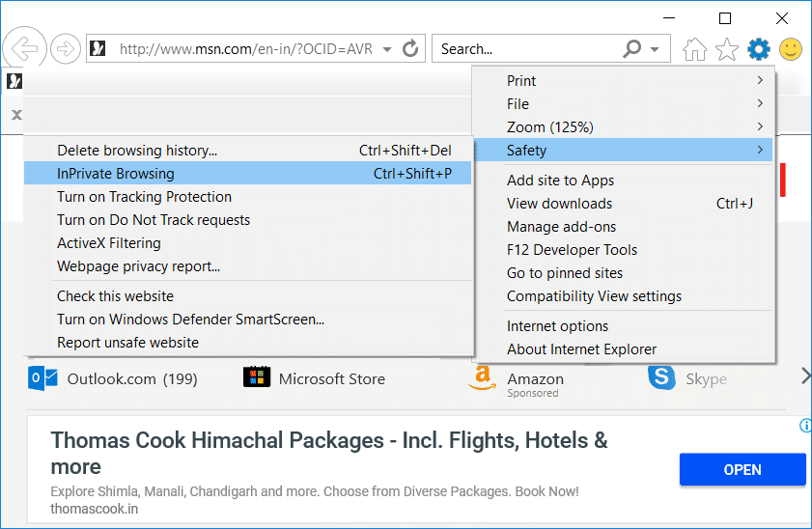Screen dimensions: 812x529
Task: Open Favorites with the star icon
Action: coord(727,49)
